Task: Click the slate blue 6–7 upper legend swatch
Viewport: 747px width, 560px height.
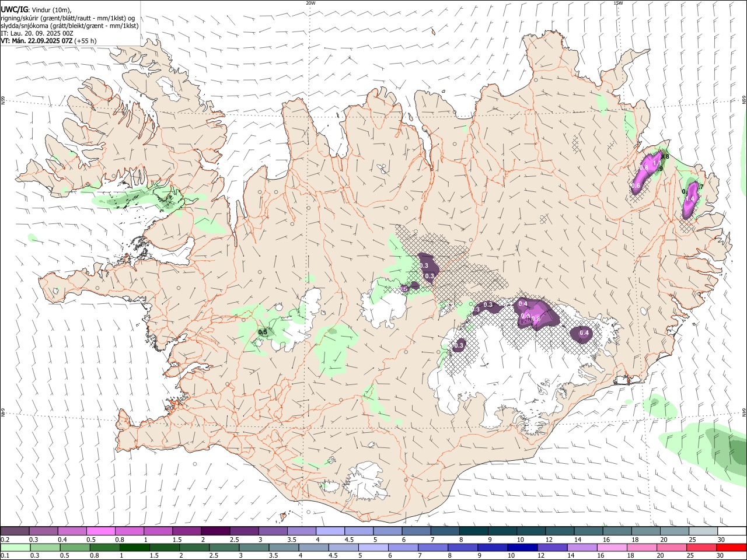Action: tap(417, 531)
